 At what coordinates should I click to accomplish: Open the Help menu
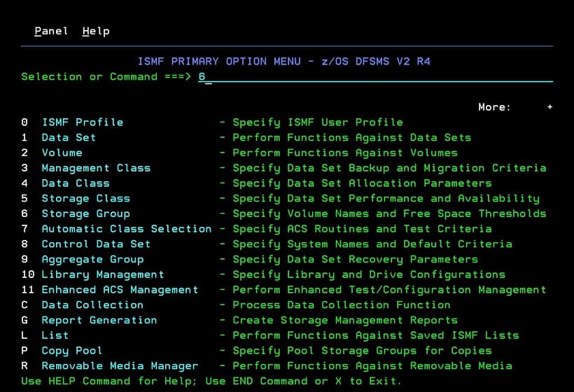96,31
